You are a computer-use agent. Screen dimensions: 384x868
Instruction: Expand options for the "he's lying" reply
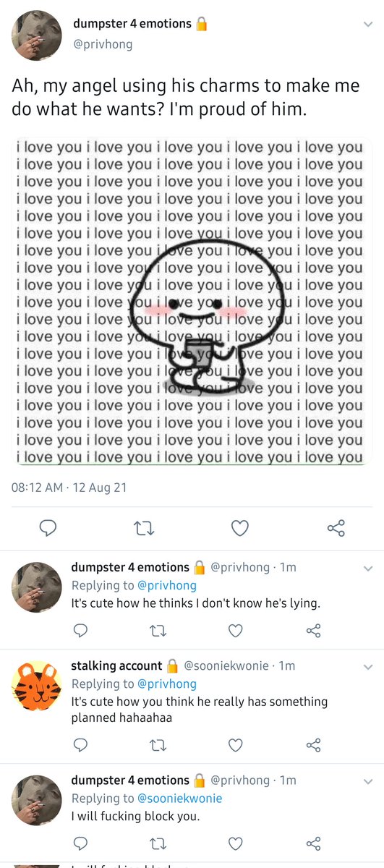pyautogui.click(x=367, y=568)
